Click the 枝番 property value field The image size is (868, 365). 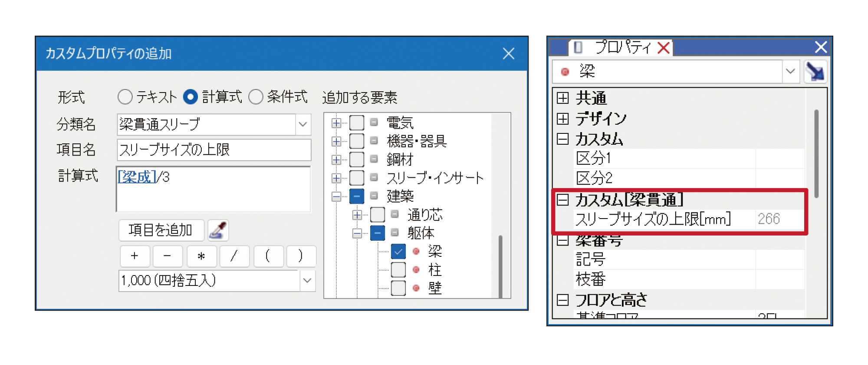[x=779, y=279]
